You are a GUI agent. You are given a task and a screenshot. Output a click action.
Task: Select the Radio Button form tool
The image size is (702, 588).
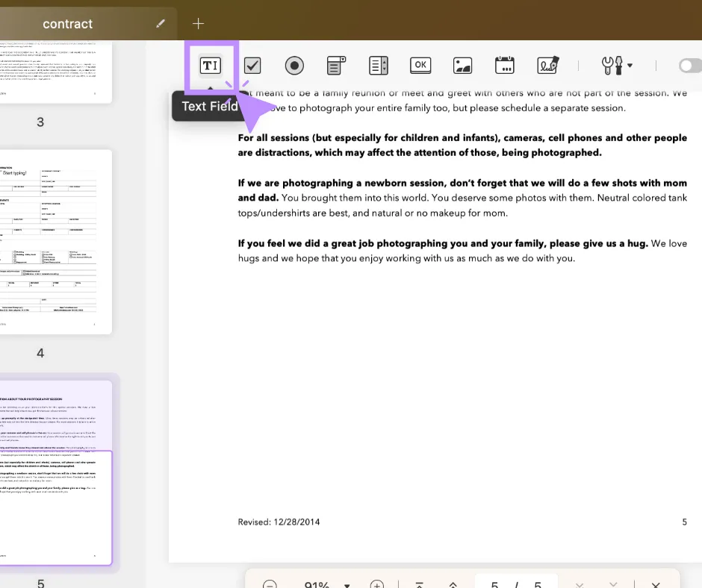[x=294, y=66]
